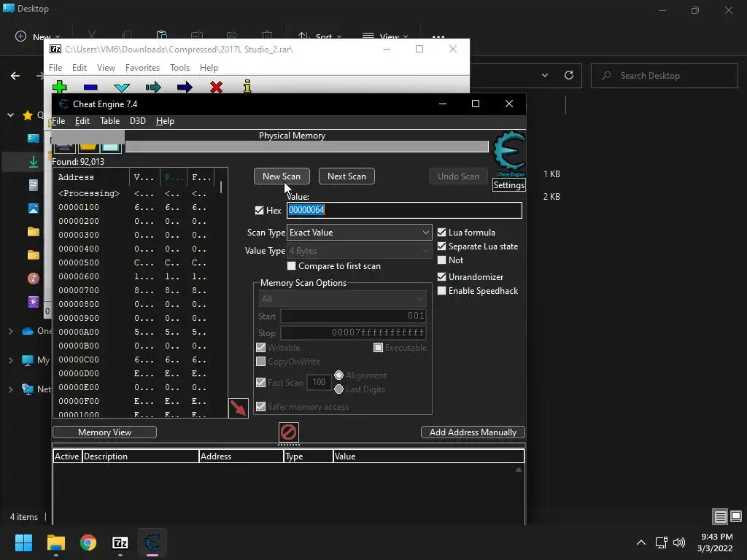This screenshot has height=560, width=747.
Task: Click the Settings button
Action: (x=508, y=185)
